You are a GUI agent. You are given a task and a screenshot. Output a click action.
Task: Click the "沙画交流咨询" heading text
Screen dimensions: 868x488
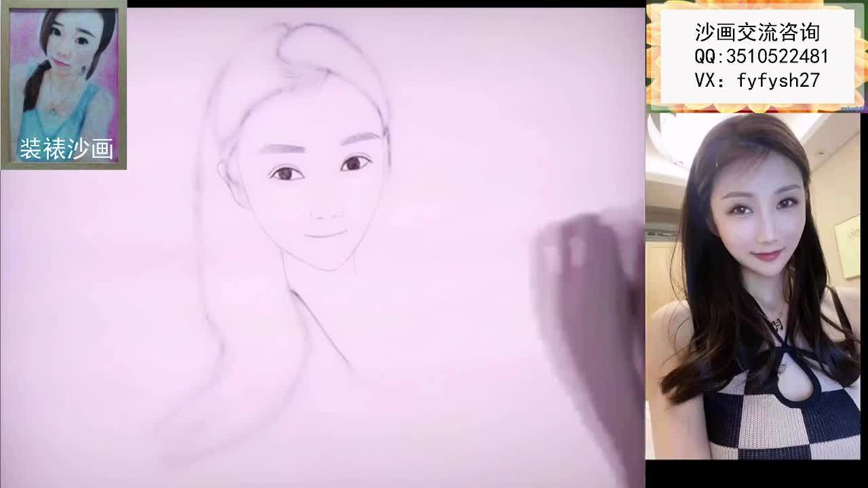coord(757,32)
